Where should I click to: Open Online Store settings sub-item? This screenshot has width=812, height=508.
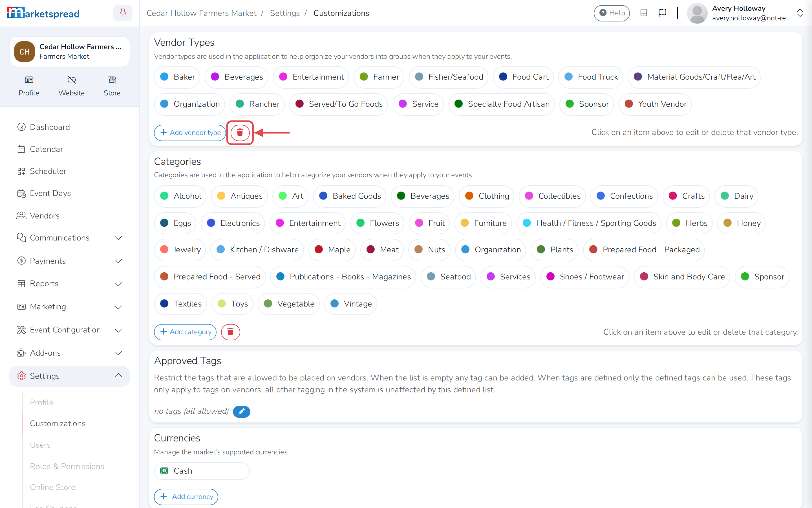pyautogui.click(x=53, y=487)
